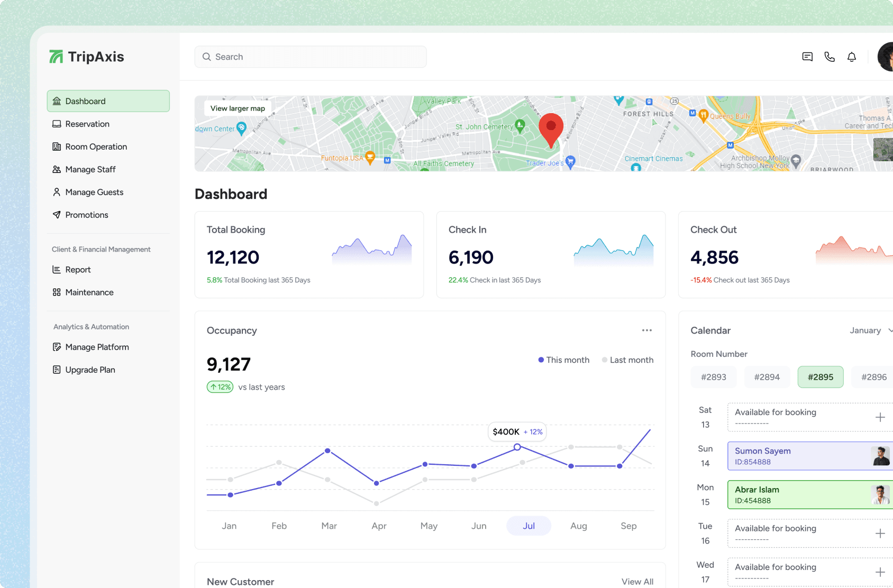Click the phone call icon
The height and width of the screenshot is (588, 893).
[830, 57]
